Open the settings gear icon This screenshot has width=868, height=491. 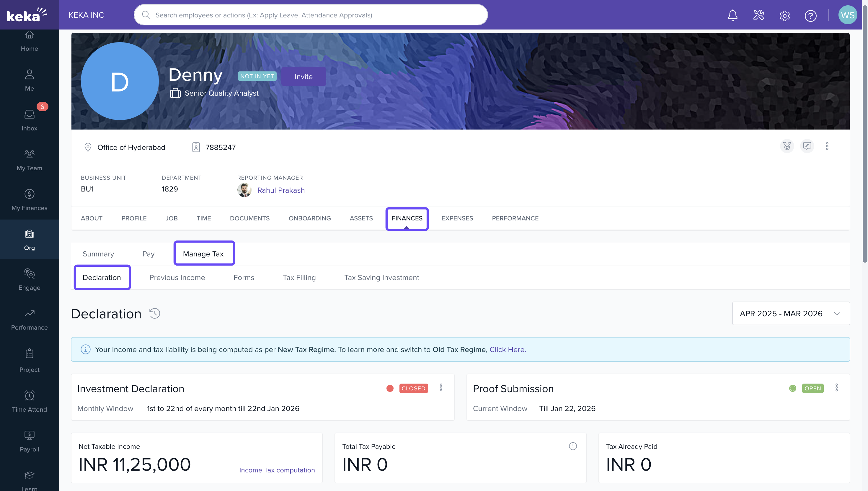[x=784, y=16]
